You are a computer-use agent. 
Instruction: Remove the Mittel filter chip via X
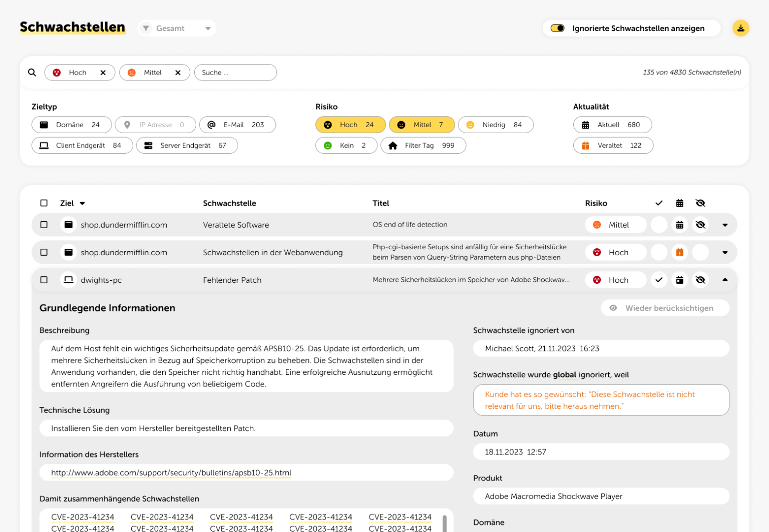tap(178, 73)
